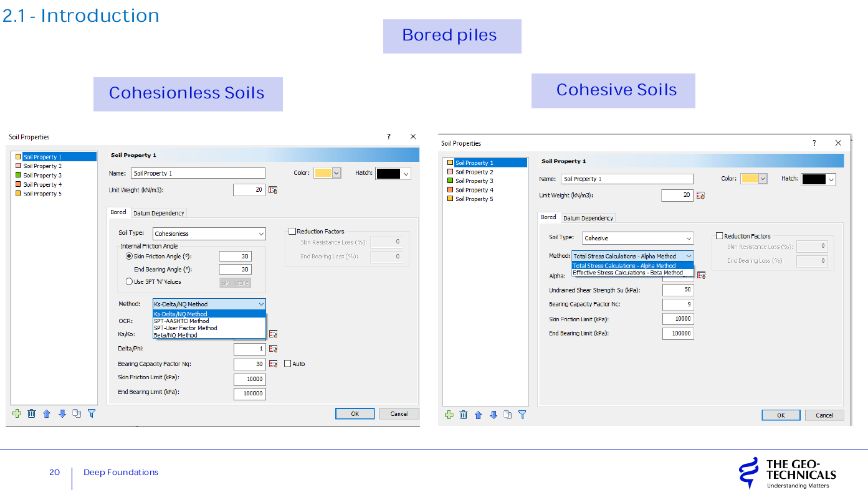Click the icon next to Alpha field

tap(701, 275)
